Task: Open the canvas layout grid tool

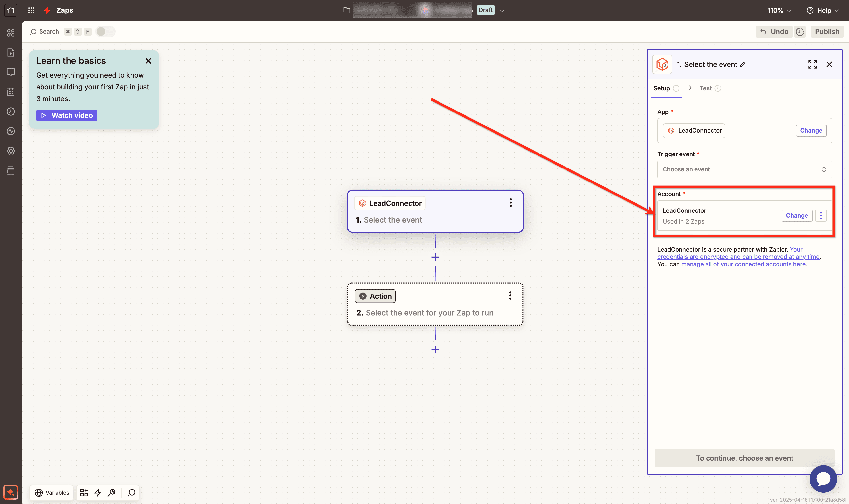Action: (x=84, y=492)
